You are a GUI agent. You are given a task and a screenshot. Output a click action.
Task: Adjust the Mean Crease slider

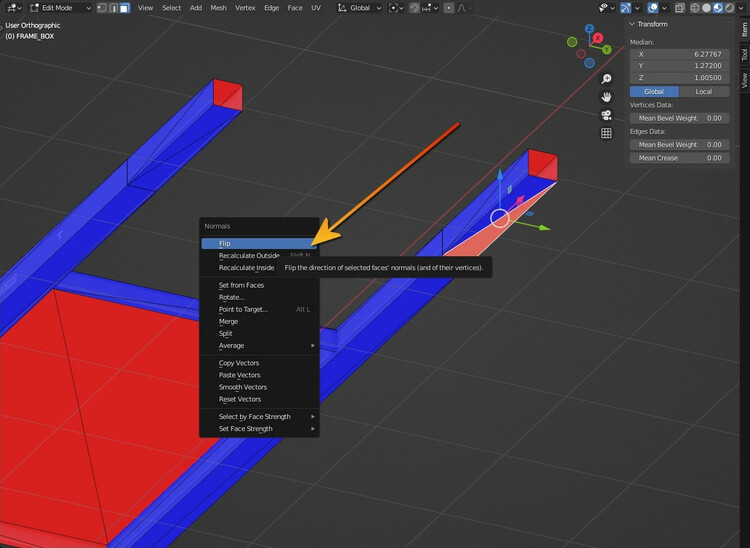coord(679,158)
